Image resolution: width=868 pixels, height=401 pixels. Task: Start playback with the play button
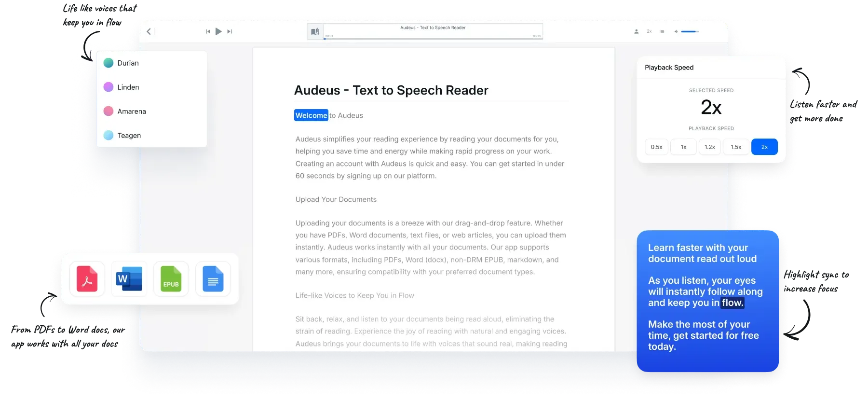tap(218, 31)
